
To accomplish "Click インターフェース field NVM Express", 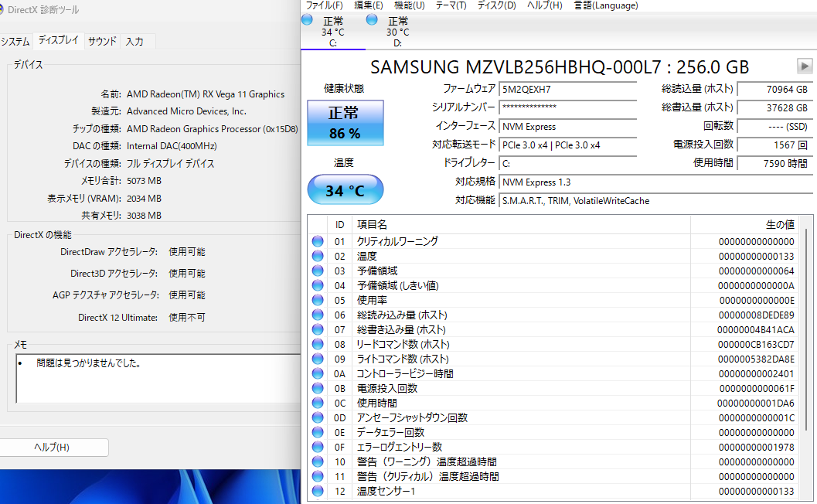I will 568,126.
